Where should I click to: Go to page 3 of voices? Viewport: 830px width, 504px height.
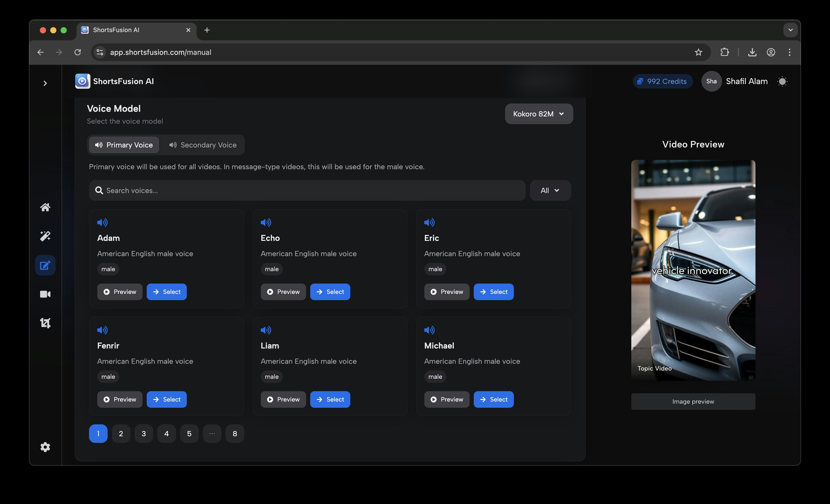[144, 434]
